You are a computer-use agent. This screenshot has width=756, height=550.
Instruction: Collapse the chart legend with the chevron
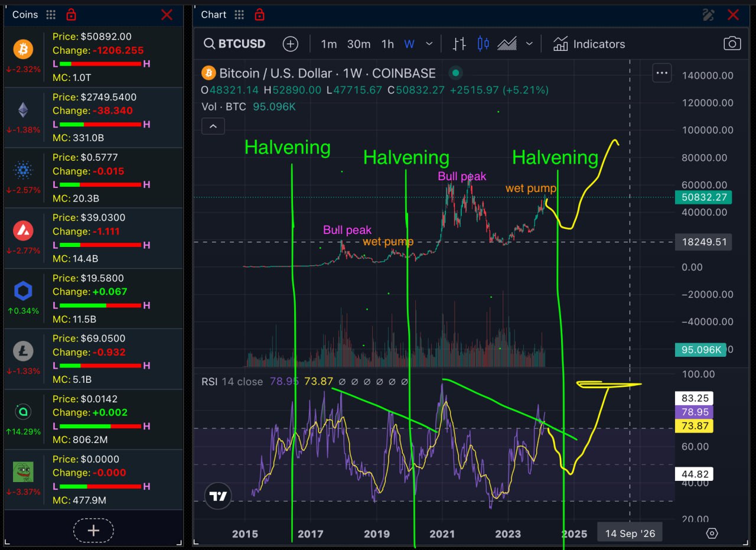(x=213, y=126)
